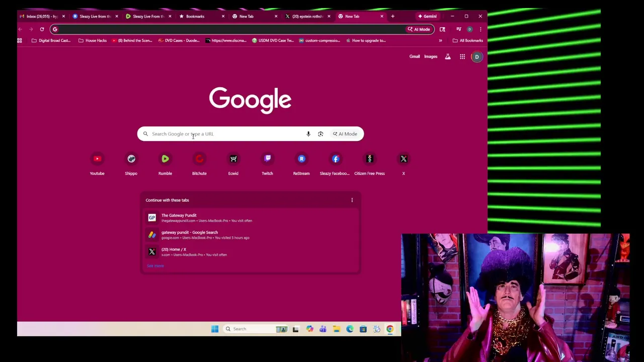Open Microsoft Store from the taskbar

[x=363, y=329]
